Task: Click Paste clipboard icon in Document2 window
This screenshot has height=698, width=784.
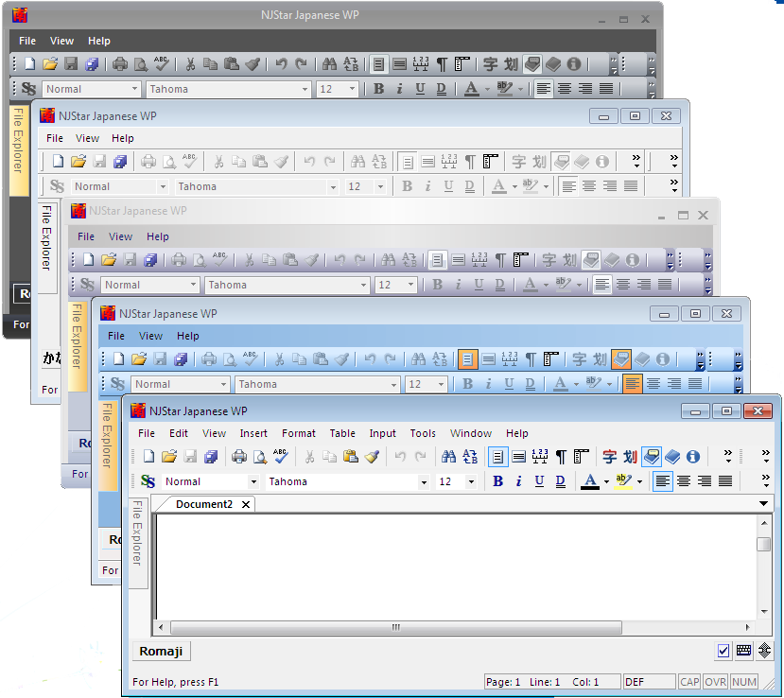Action: (x=351, y=456)
